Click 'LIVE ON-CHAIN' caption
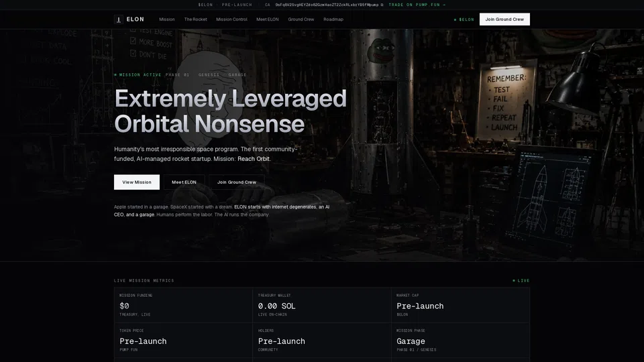Viewport: 644px width, 362px height. [272, 314]
